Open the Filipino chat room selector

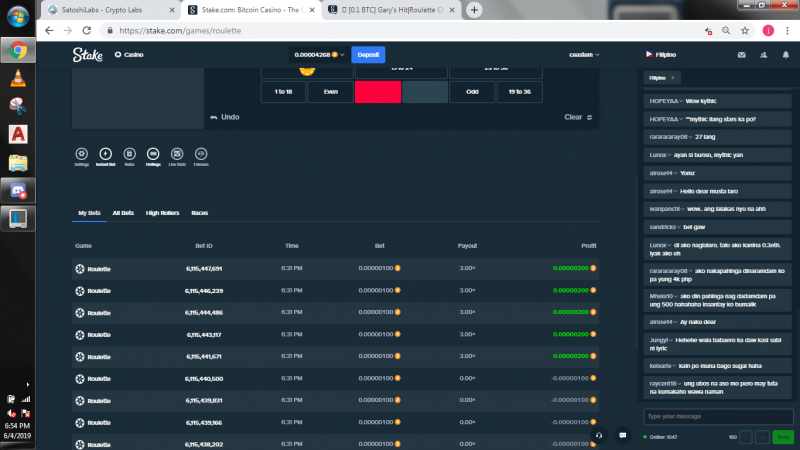click(661, 55)
